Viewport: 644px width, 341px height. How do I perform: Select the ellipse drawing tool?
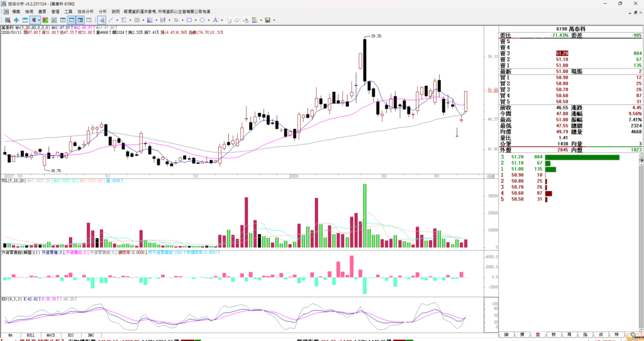pyautogui.click(x=202, y=20)
